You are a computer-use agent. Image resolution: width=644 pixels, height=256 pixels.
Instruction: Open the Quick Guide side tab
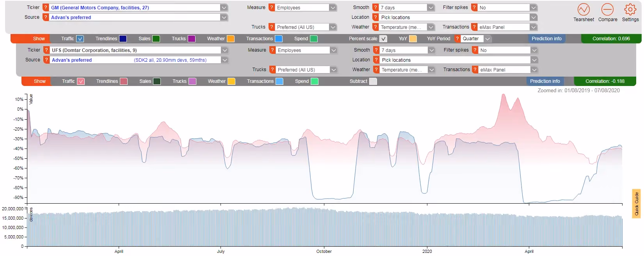[636, 204]
